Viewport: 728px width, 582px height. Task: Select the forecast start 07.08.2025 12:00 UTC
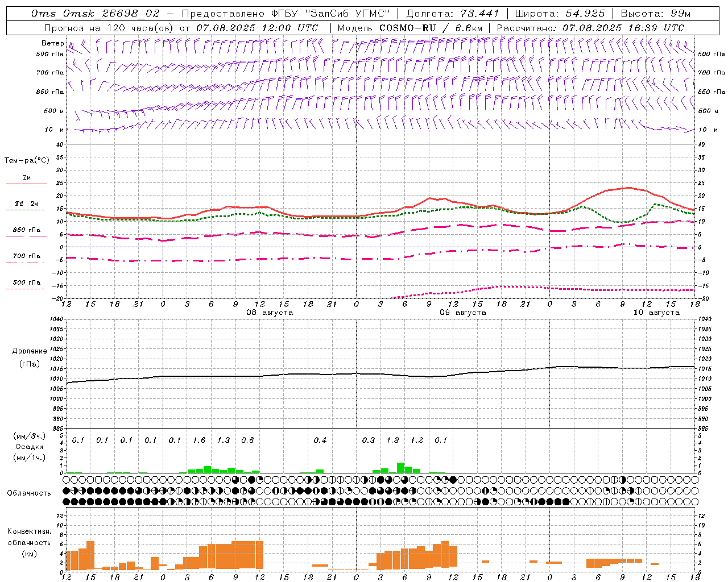[257, 28]
